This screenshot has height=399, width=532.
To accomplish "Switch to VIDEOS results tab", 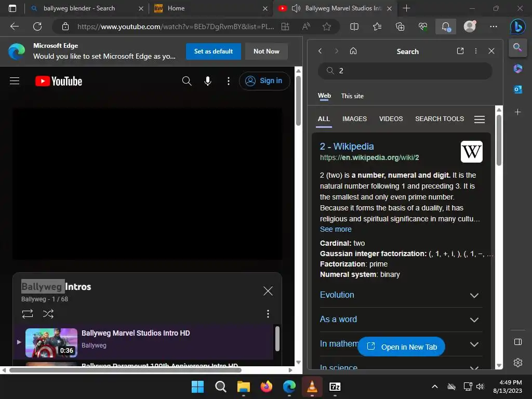I will (x=391, y=119).
